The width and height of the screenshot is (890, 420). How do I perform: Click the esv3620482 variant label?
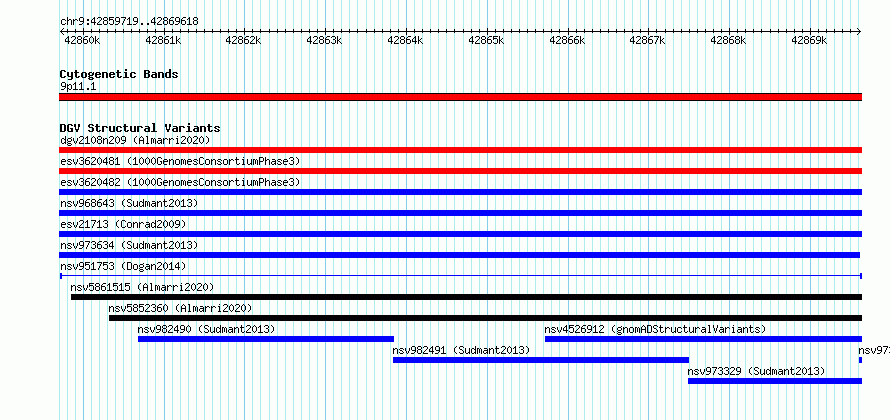click(x=180, y=182)
